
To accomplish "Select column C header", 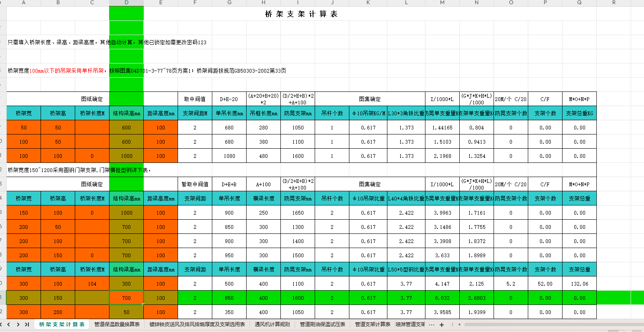I will click(92, 3).
